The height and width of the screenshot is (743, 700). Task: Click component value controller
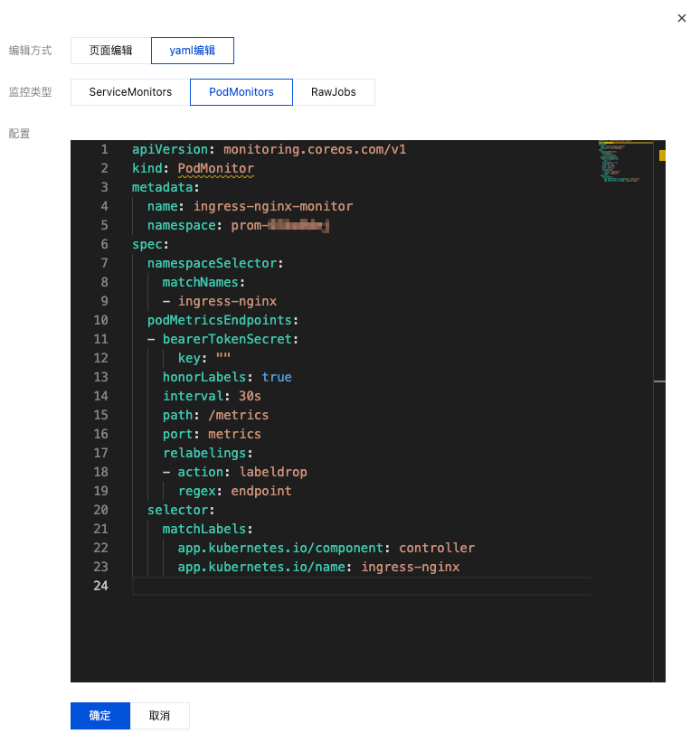pyautogui.click(x=437, y=548)
